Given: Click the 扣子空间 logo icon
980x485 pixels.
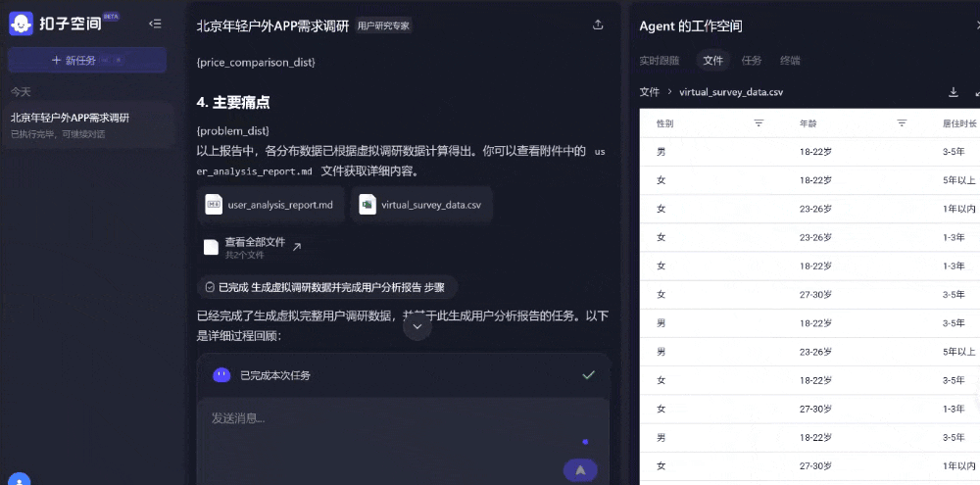Looking at the screenshot, I should 21,24.
